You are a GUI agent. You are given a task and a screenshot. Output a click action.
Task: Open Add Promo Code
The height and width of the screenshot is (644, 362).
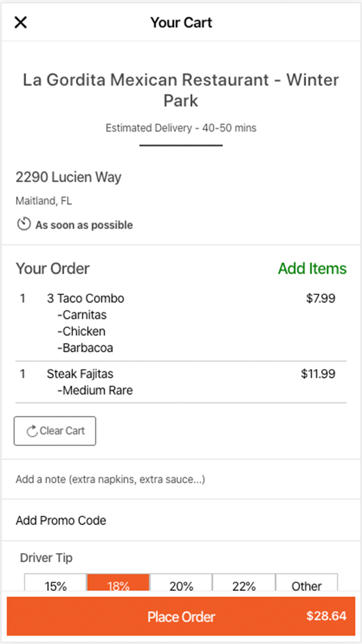tap(61, 520)
